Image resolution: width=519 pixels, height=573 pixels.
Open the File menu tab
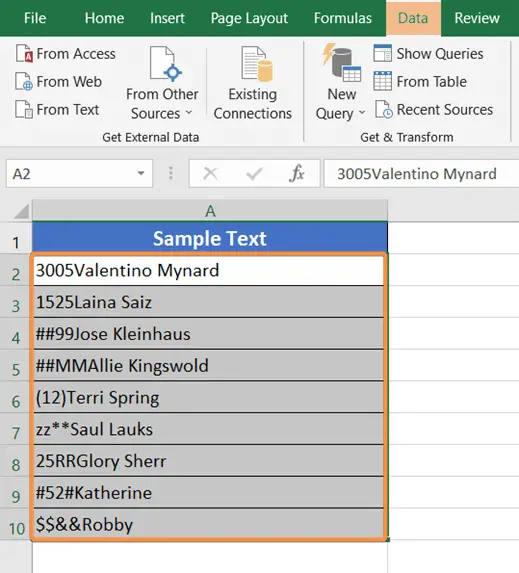click(x=35, y=18)
